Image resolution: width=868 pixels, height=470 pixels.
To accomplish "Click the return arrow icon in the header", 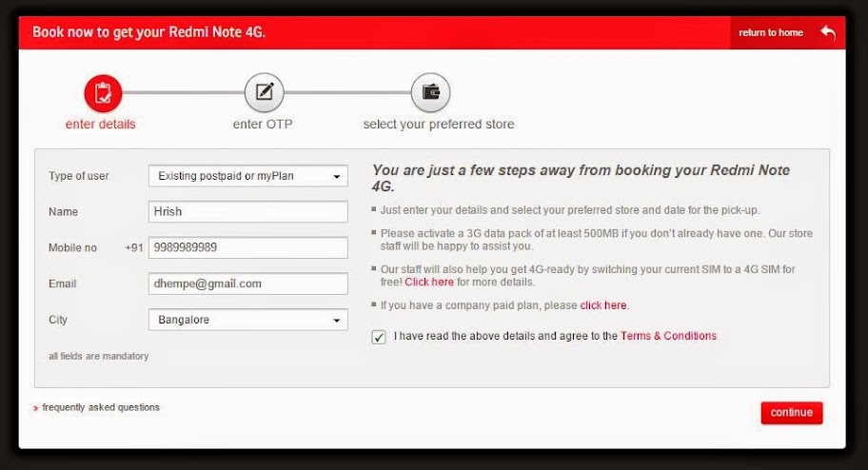I will (x=828, y=32).
